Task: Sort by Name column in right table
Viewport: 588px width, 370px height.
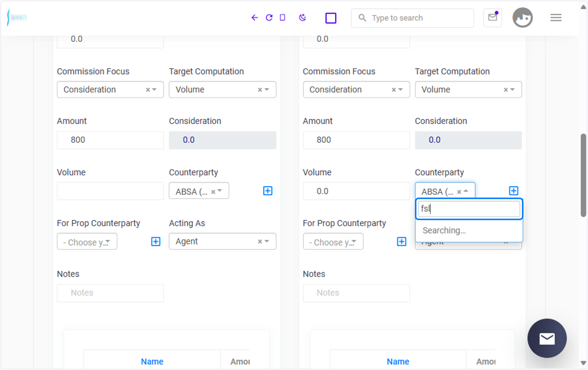Action: pyautogui.click(x=398, y=362)
